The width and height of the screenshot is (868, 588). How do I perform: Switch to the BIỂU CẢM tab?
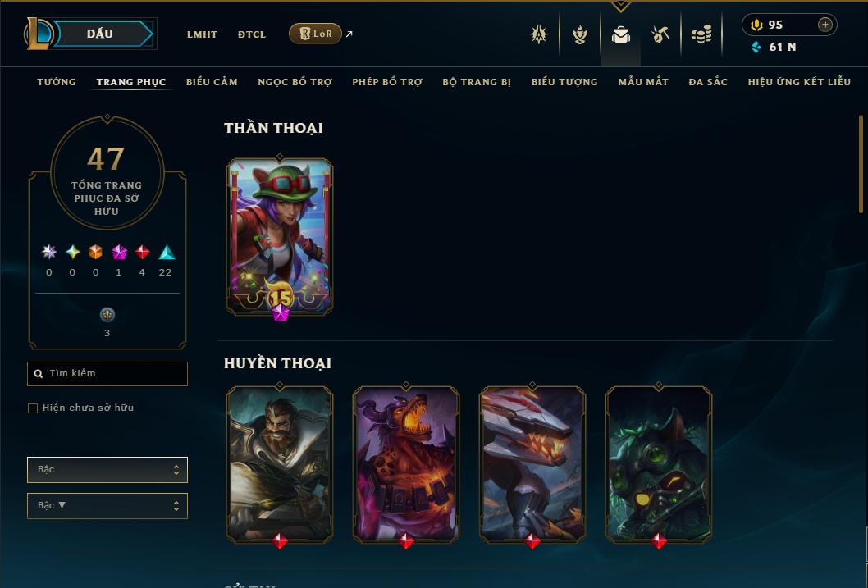pos(212,82)
